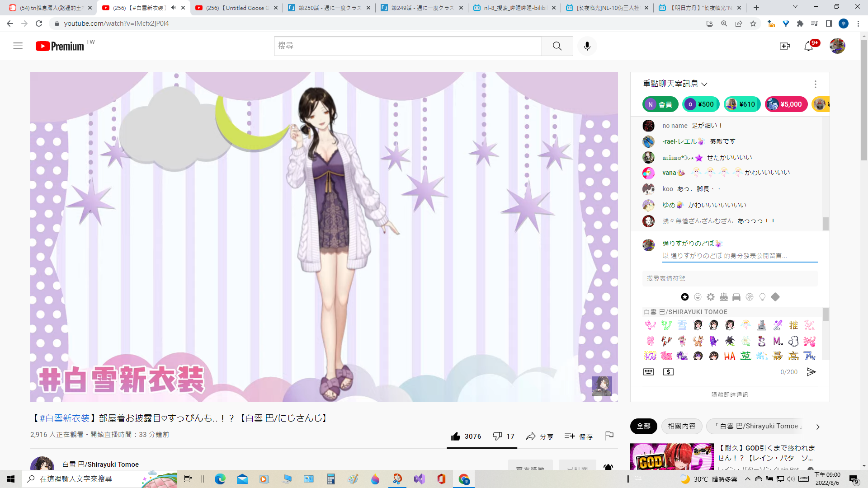Click the YouTube 搜尋 search field
This screenshot has height=488, width=868.
408,46
